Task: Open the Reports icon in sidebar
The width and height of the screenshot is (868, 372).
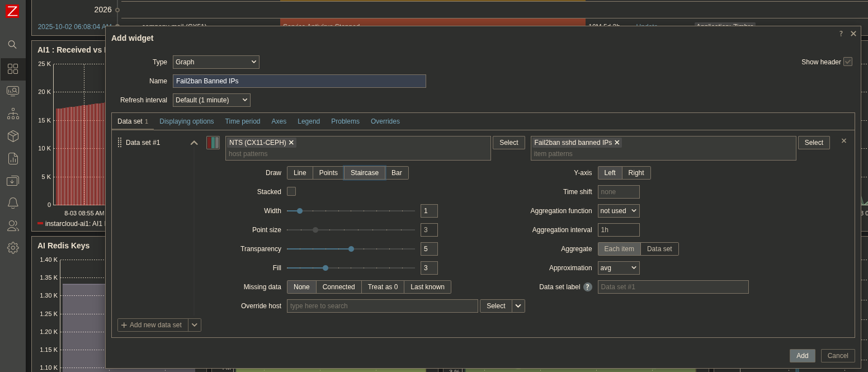Action: [x=13, y=158]
